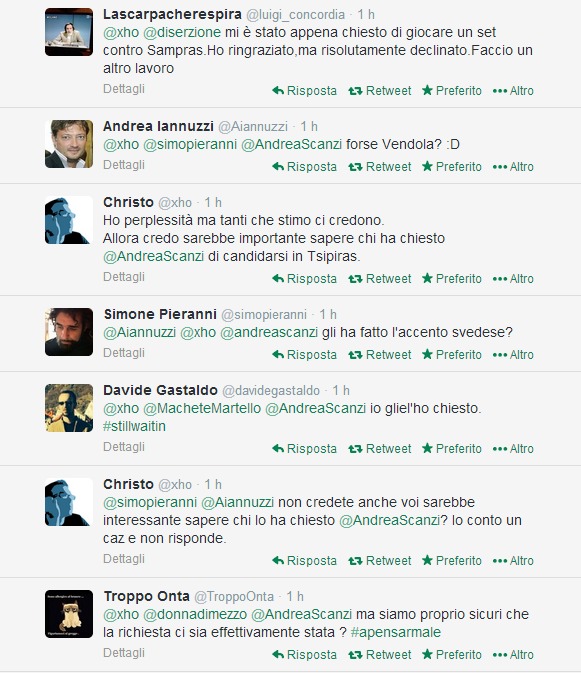Open Altro options on Lascarpacherespira's tweet
Screen dimensions: 581x673
pos(513,91)
